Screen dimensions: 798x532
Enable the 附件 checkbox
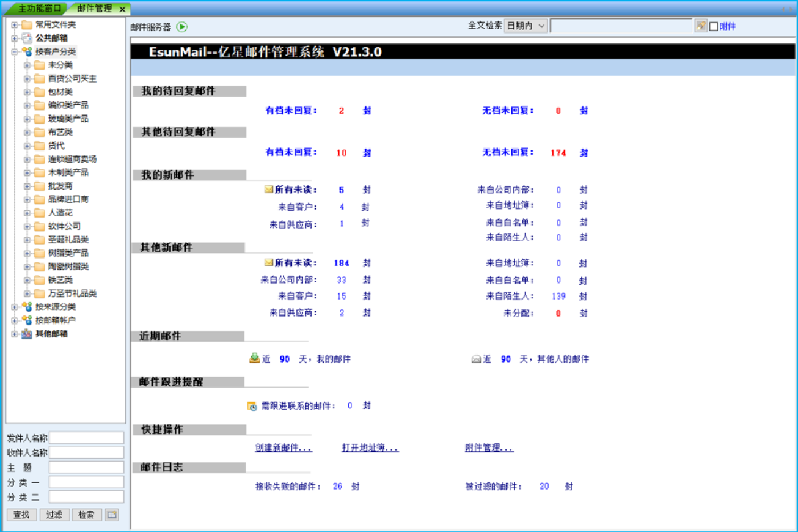tap(714, 26)
